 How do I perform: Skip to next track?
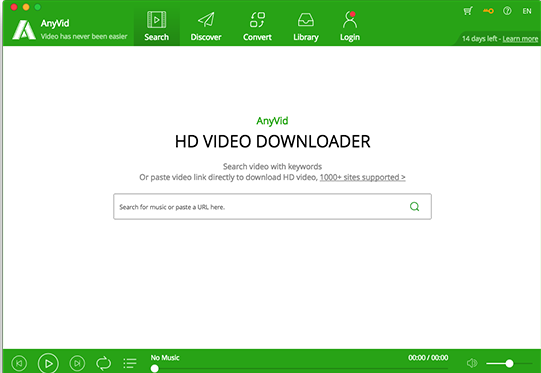(x=77, y=363)
